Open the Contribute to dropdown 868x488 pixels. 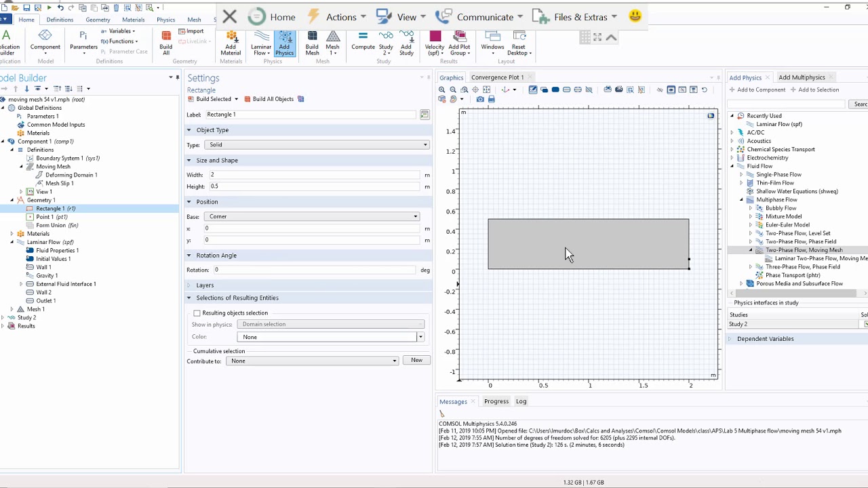tap(313, 361)
